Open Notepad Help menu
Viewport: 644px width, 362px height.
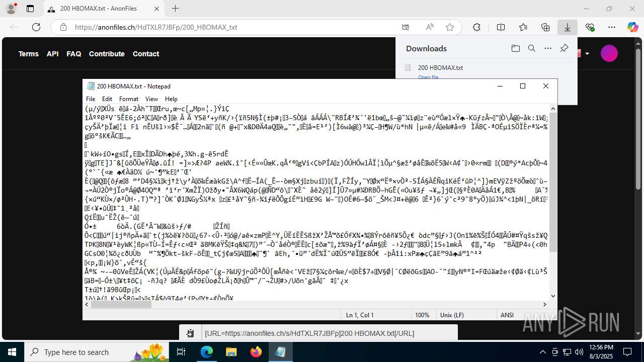[171, 99]
